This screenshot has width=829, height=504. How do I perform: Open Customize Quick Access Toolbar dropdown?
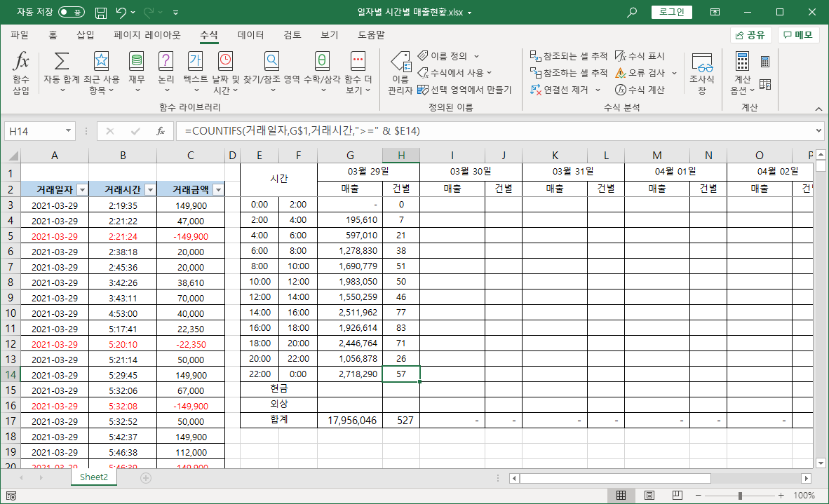[x=175, y=12]
